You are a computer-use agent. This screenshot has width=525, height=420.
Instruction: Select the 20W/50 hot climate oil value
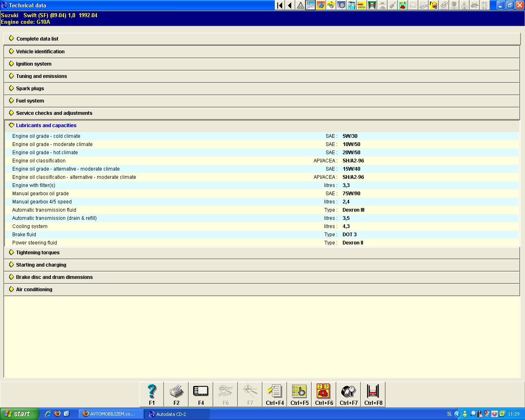tap(352, 153)
